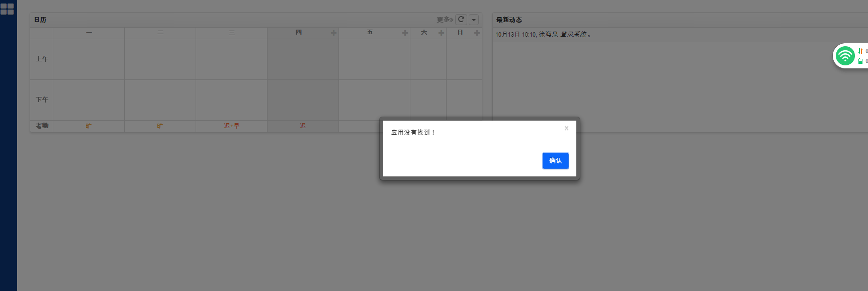Click the 考勤 row label

[42, 126]
